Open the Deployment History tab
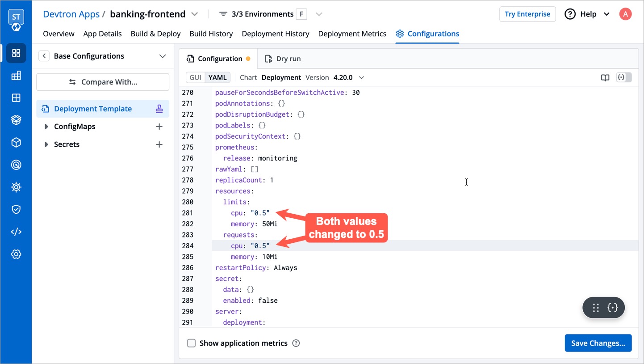 pos(276,34)
